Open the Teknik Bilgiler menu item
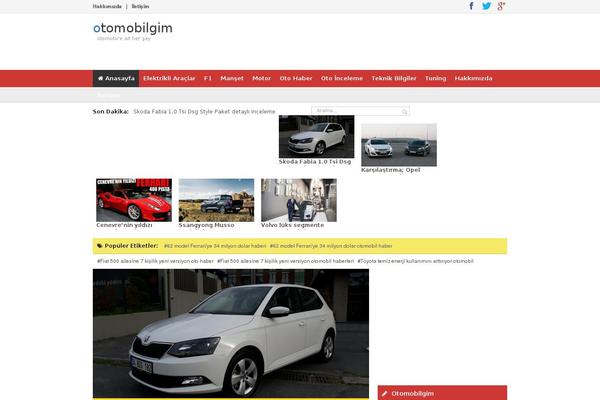This screenshot has width=600, height=400. coord(394,78)
